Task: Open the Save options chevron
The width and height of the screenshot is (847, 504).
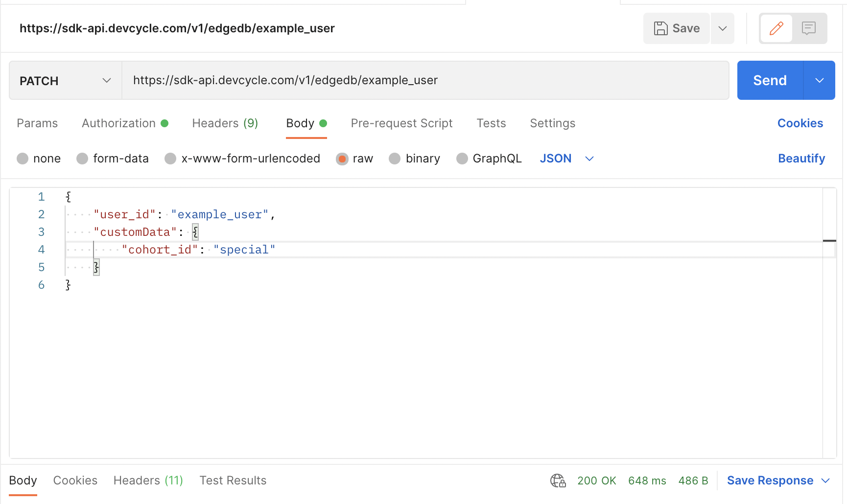Action: click(722, 28)
